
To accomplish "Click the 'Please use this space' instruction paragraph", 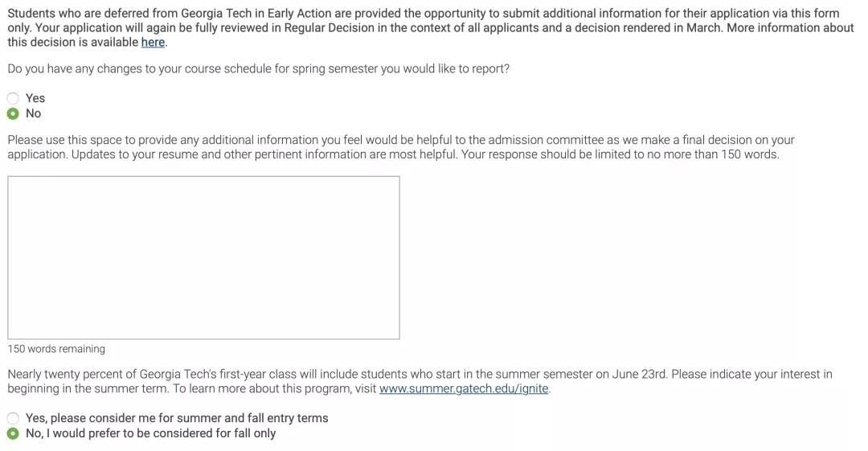I will tap(401, 147).
